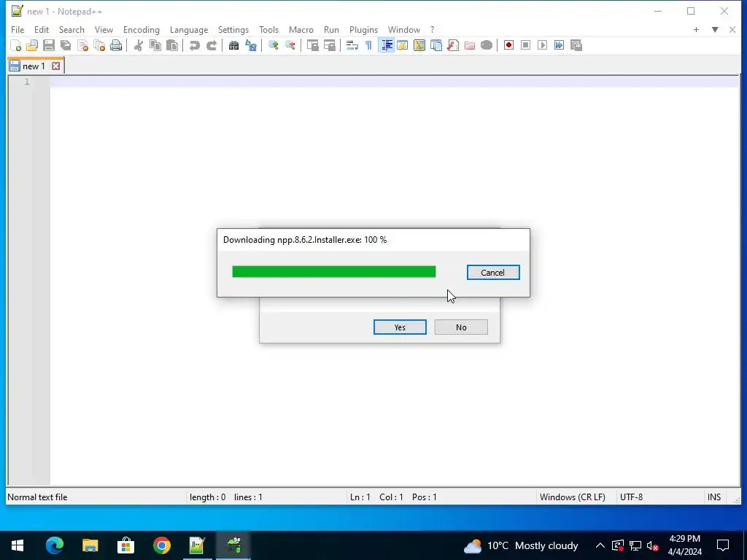Toggle the Indent Guide toolbar icon
This screenshot has width=747, height=560.
coord(387,45)
